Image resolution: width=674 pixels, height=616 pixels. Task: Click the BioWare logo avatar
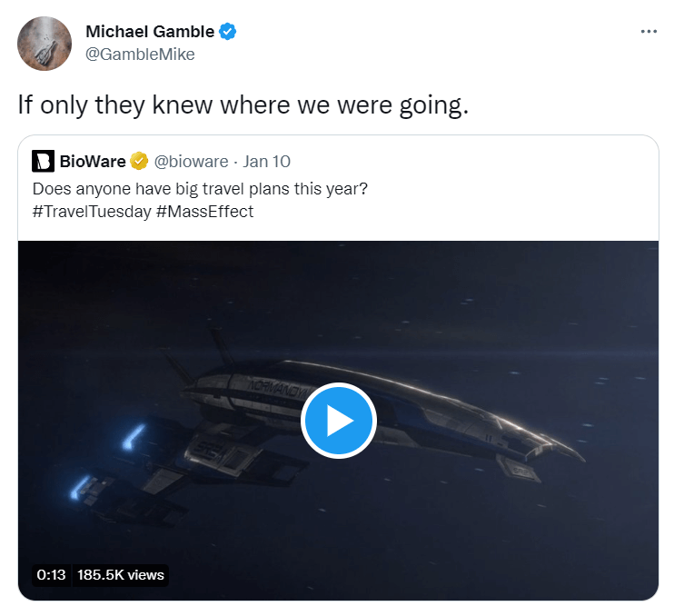pos(43,161)
